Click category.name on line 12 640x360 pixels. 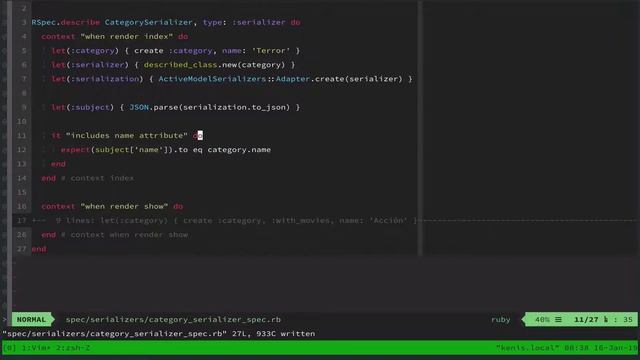click(x=239, y=149)
